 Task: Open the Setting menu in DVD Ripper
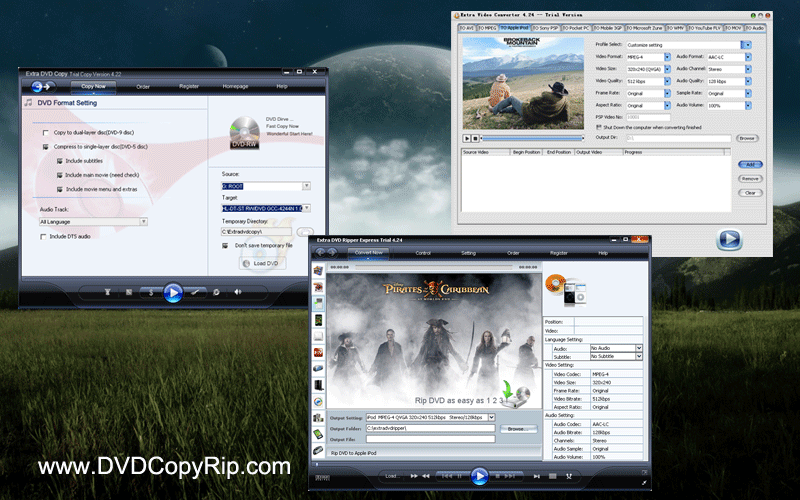pyautogui.click(x=468, y=253)
